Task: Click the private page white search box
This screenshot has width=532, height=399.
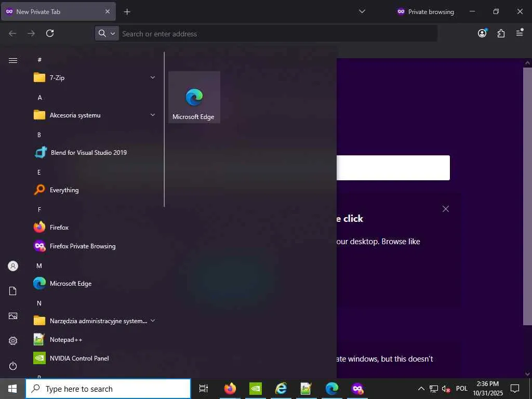Action: (x=393, y=168)
